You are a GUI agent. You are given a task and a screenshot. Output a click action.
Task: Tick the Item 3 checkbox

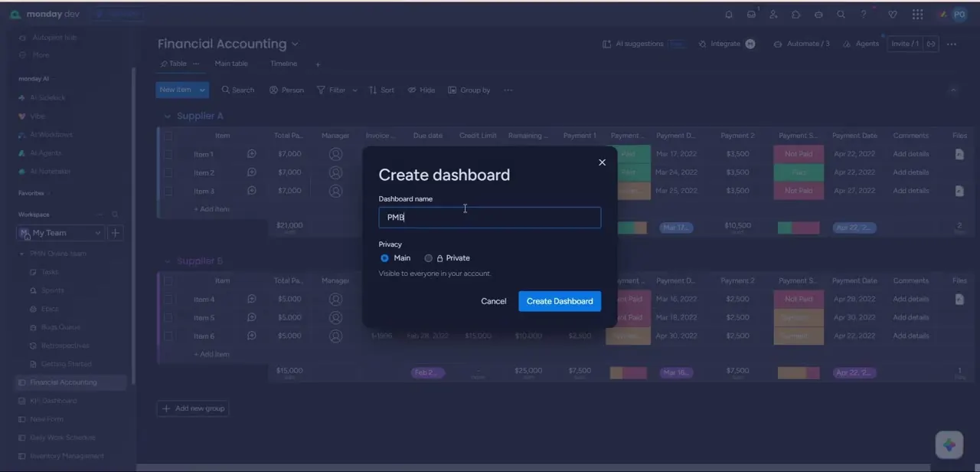(168, 191)
